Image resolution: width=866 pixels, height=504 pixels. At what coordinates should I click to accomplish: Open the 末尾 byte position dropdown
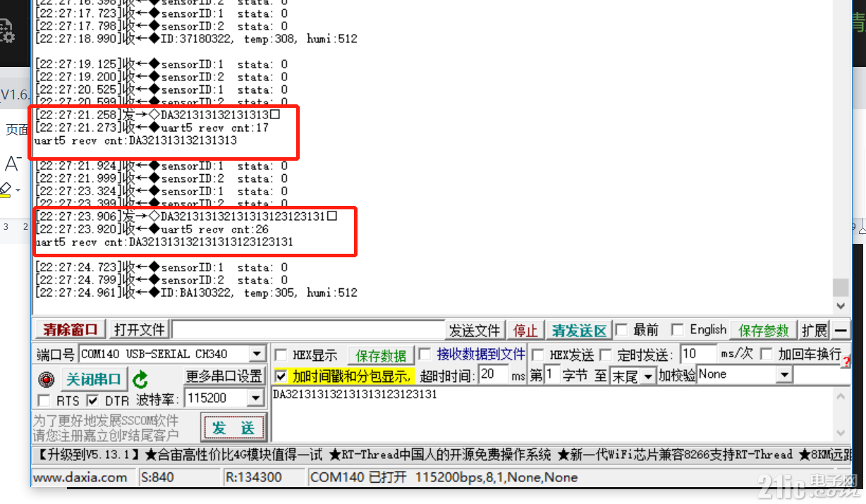click(648, 376)
